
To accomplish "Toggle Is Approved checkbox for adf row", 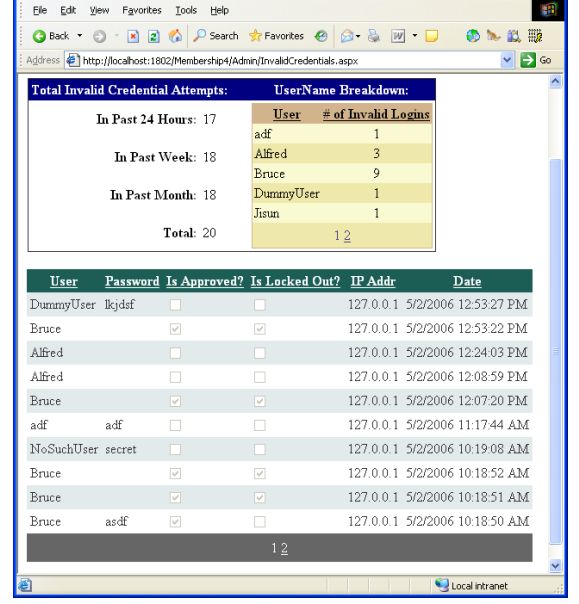I will pyautogui.click(x=175, y=425).
